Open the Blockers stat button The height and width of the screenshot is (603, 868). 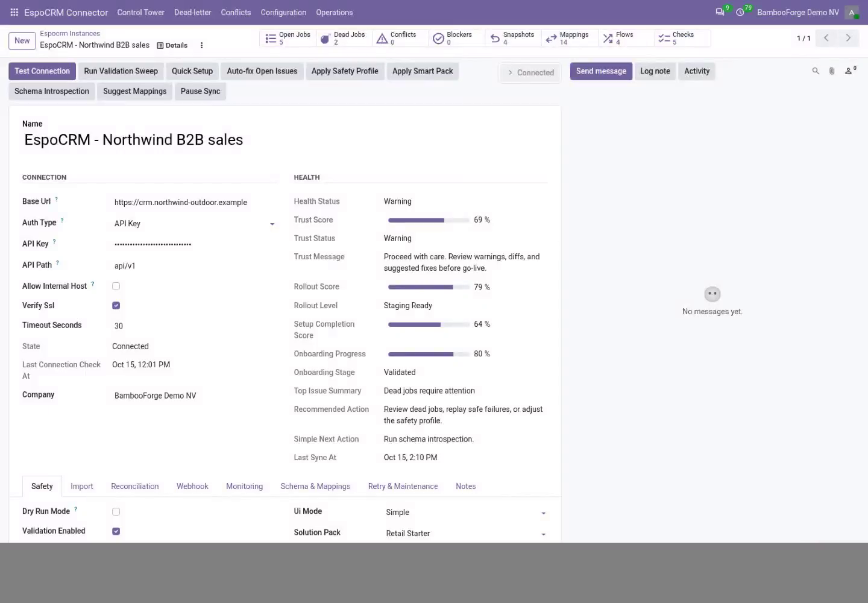tap(456, 39)
